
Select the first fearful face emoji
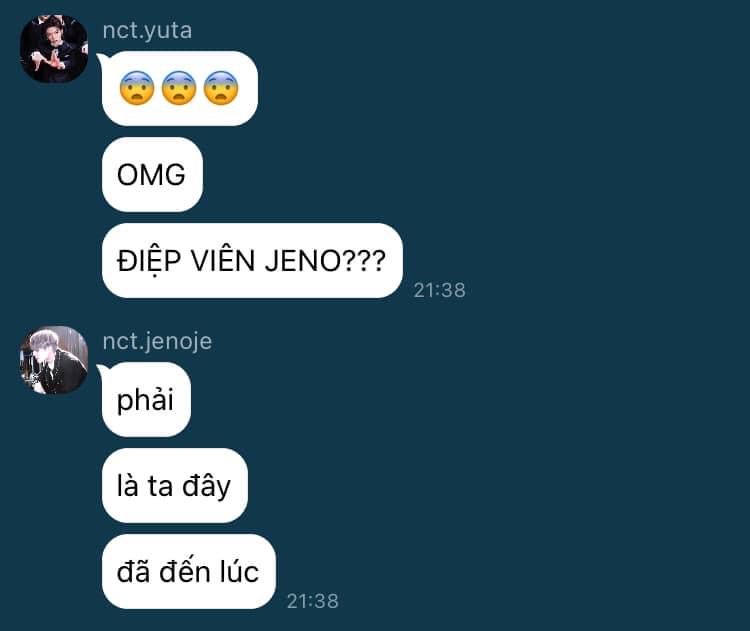[137, 88]
